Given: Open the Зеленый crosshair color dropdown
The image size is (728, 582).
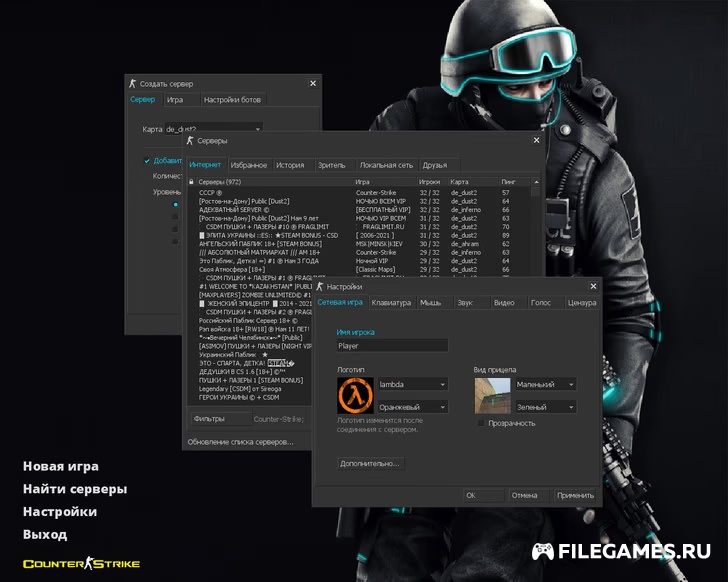Looking at the screenshot, I should [546, 407].
